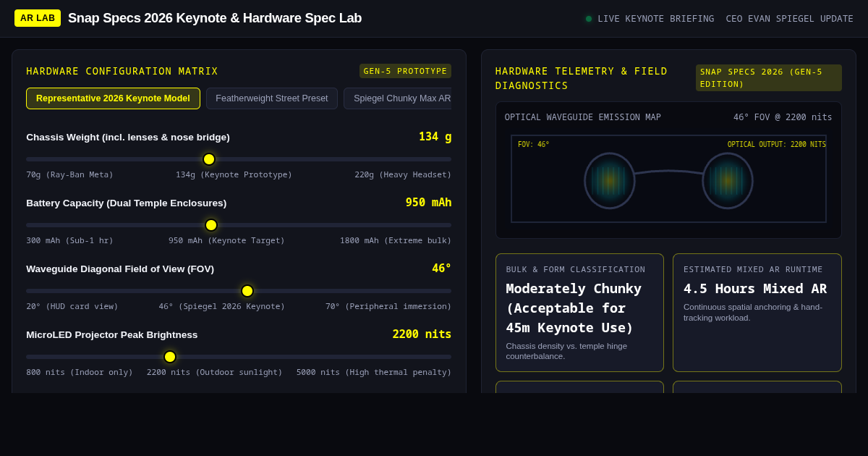868x456 pixels.
Task: Click the FOV: 46° overlay on map
Action: (x=534, y=145)
